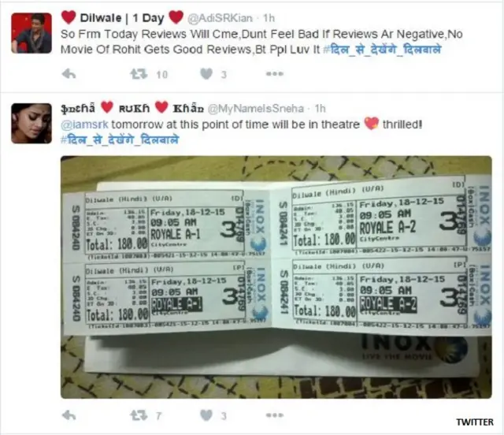The width and height of the screenshot is (504, 435).
Task: Like the tweet about Rohit's movie reviews
Action: [206, 74]
